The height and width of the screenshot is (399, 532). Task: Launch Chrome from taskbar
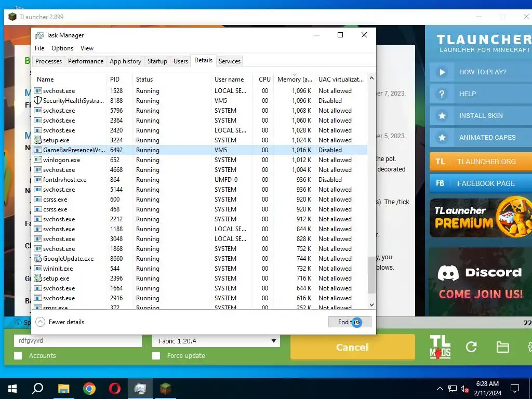pos(89,389)
